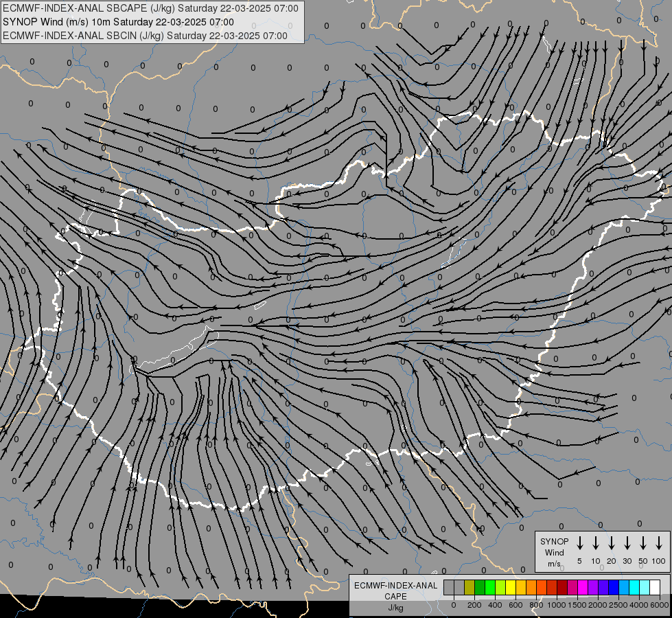Click the wind legend arrow above 10
The height and width of the screenshot is (618, 672).
(595, 543)
